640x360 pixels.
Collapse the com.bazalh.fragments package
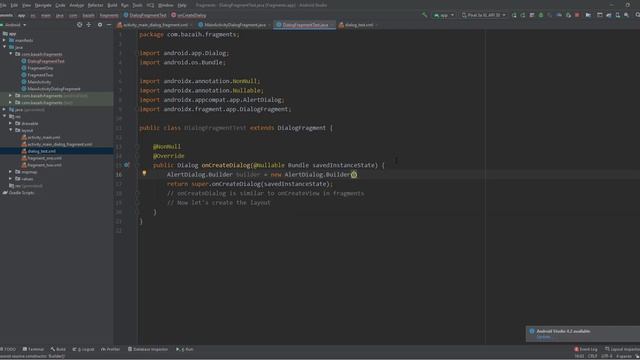coord(11,54)
